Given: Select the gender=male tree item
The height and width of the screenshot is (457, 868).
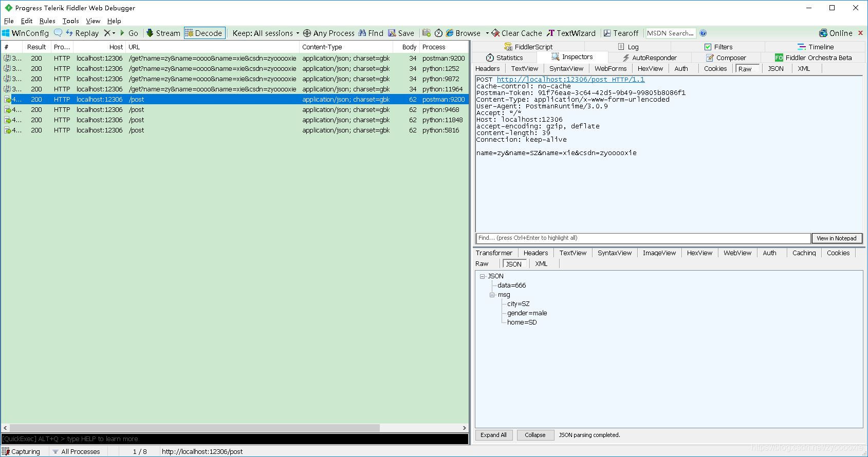Looking at the screenshot, I should pos(527,313).
